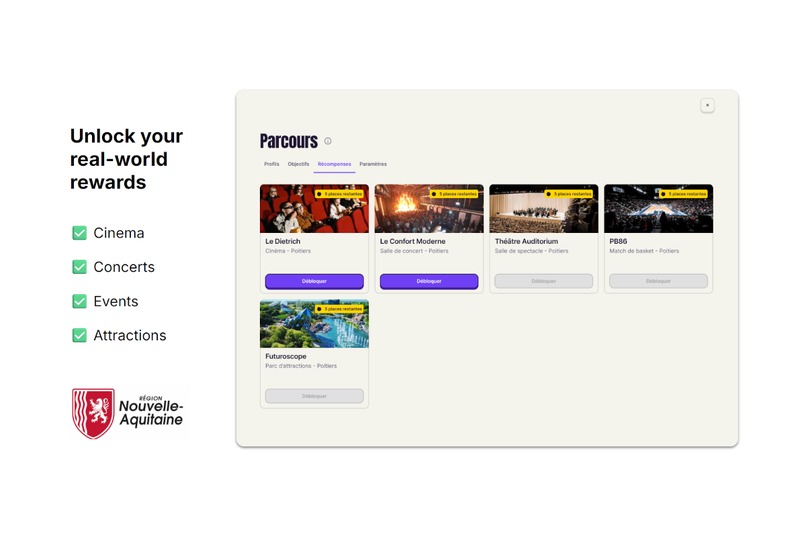Open the Le Confort Moderne concert photo
The width and height of the screenshot is (806, 537).
point(429,209)
